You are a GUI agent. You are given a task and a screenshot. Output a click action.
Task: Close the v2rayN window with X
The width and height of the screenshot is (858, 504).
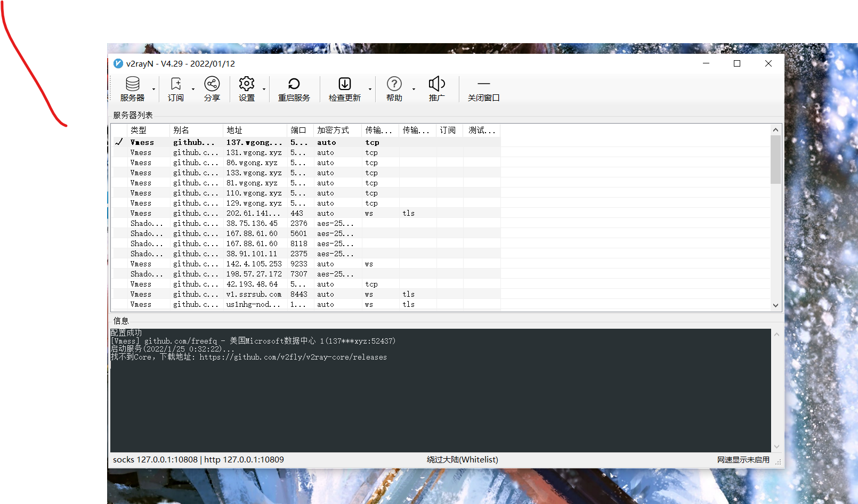coord(768,63)
